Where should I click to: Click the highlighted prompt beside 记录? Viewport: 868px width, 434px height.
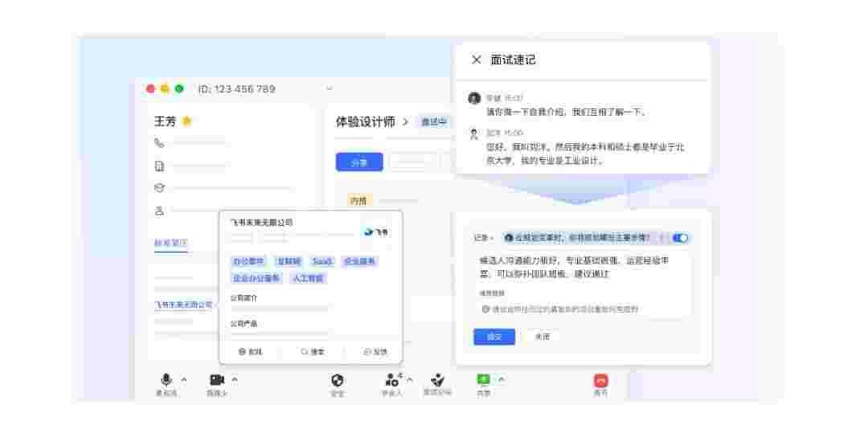coord(578,237)
